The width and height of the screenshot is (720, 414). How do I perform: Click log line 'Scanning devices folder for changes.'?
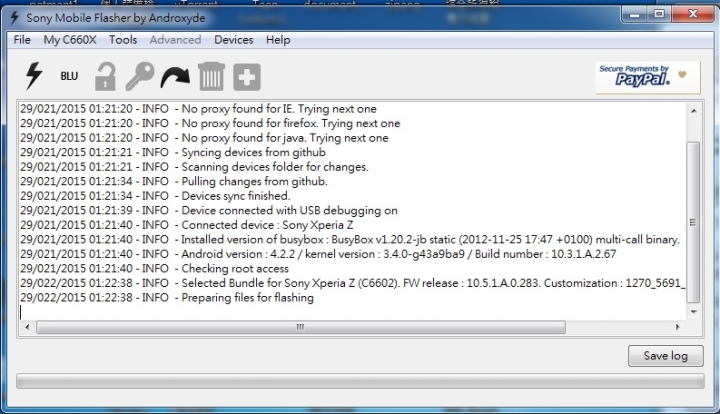coord(194,167)
